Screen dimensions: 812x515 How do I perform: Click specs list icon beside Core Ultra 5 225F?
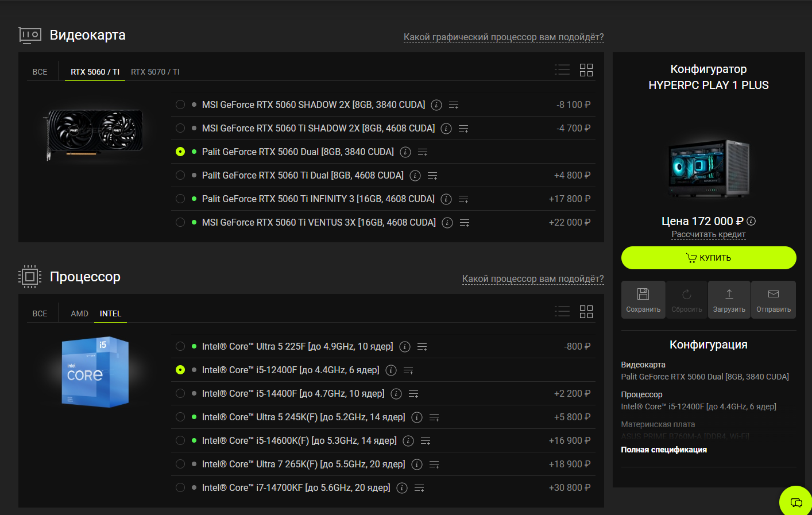click(x=422, y=347)
